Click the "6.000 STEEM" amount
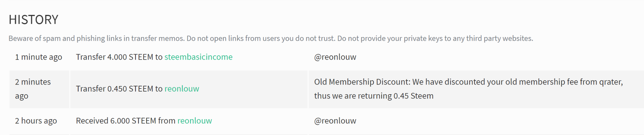644x135 pixels. point(133,121)
